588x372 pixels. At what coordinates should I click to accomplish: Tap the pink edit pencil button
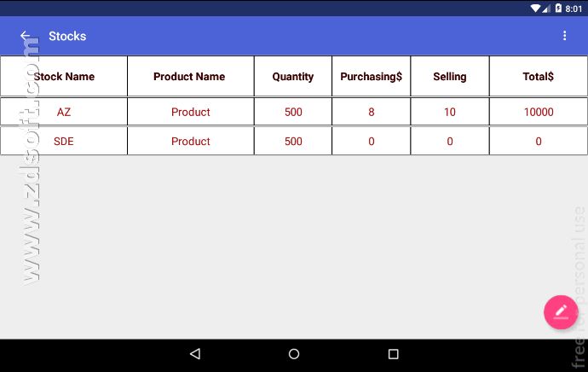click(x=561, y=311)
